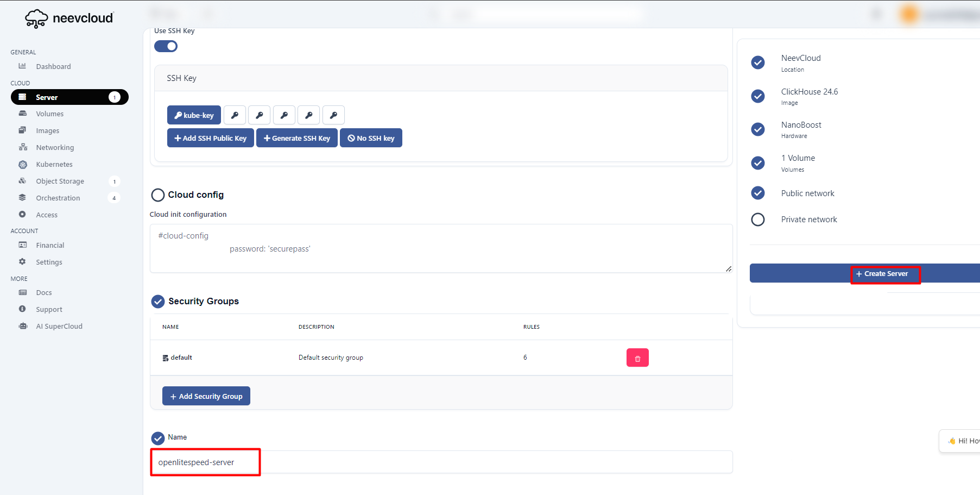This screenshot has height=495, width=980.
Task: Open AI SuperCloud page
Action: pyautogui.click(x=59, y=327)
